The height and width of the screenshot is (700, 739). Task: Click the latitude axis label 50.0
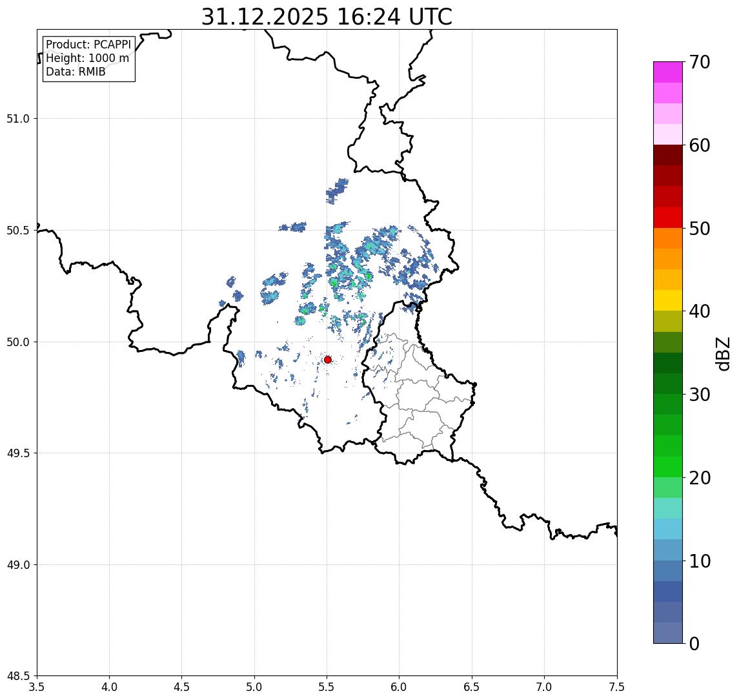pos(18,342)
